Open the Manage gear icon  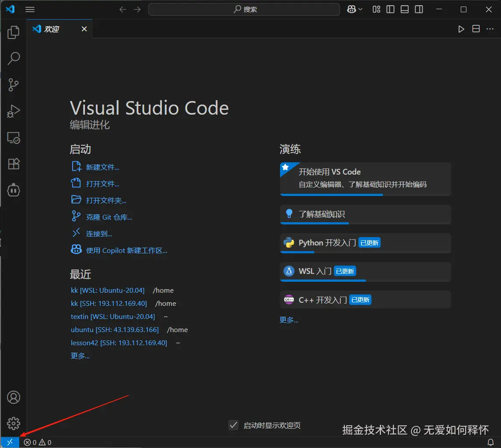pos(14,423)
